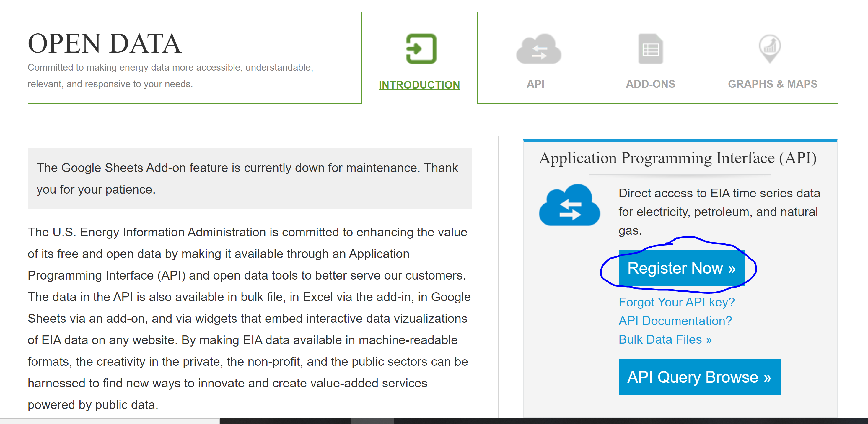
Task: Open the API Documentation link
Action: point(675,321)
